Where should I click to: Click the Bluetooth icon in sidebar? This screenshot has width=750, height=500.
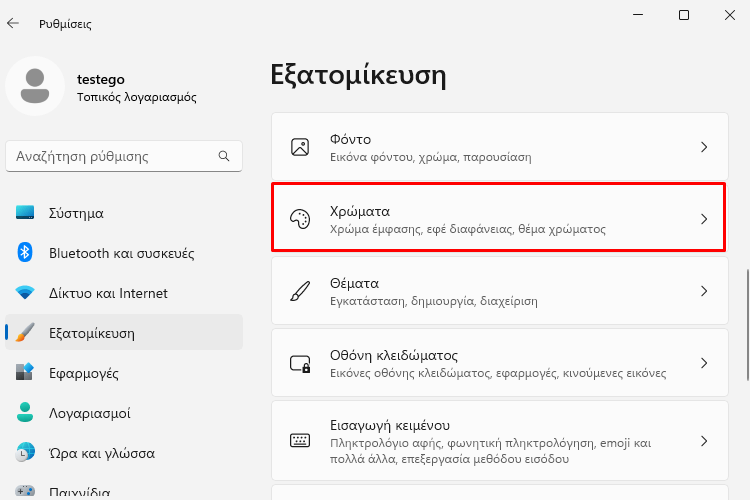click(x=25, y=252)
